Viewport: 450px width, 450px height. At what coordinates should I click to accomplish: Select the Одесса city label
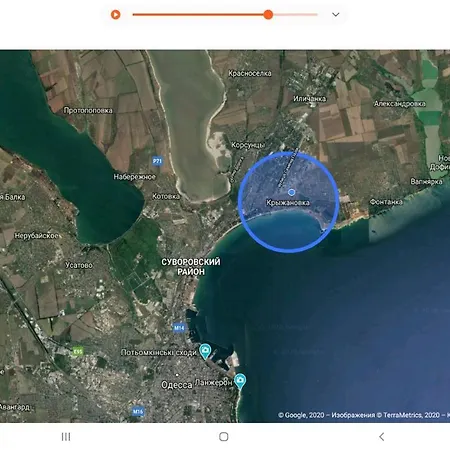pos(176,385)
